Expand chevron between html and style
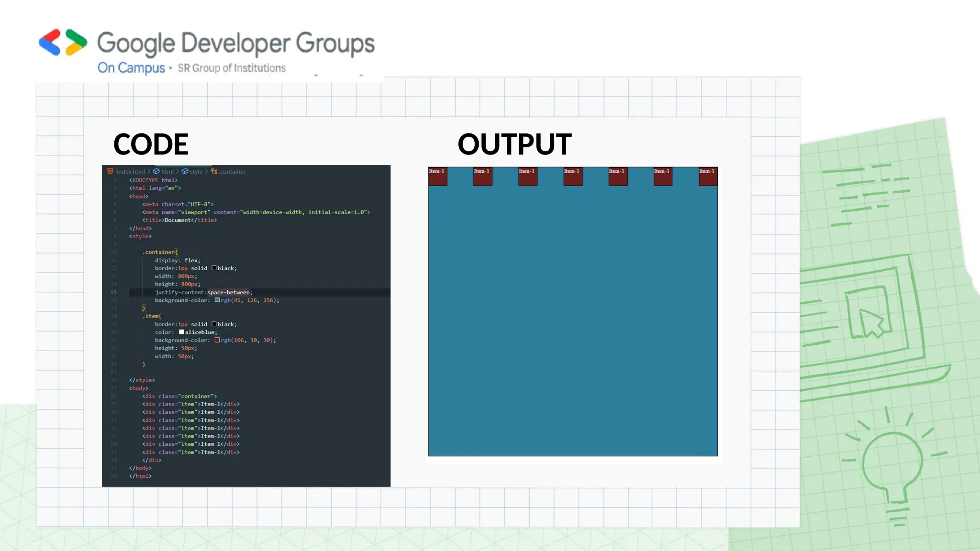Screen dimensions: 980x551 (178, 171)
